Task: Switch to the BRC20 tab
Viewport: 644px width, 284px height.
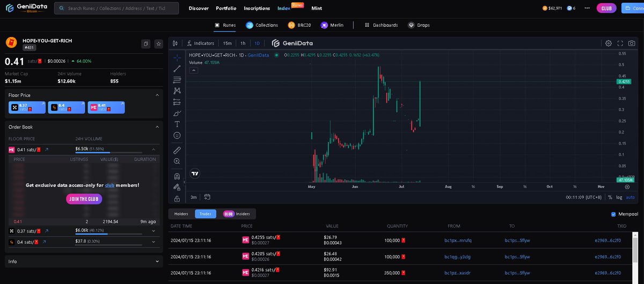Action: [299, 25]
